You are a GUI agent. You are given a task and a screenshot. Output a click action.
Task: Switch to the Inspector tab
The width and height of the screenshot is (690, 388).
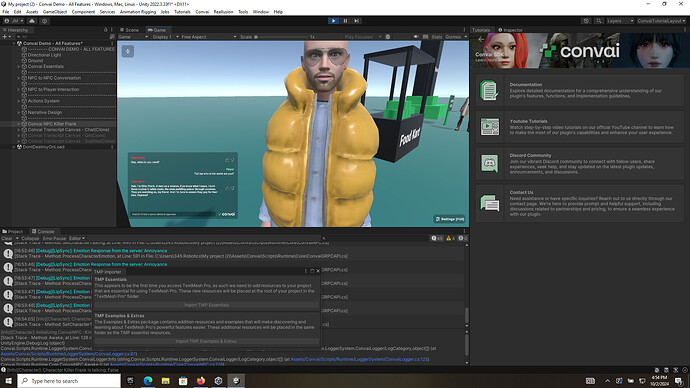click(510, 30)
